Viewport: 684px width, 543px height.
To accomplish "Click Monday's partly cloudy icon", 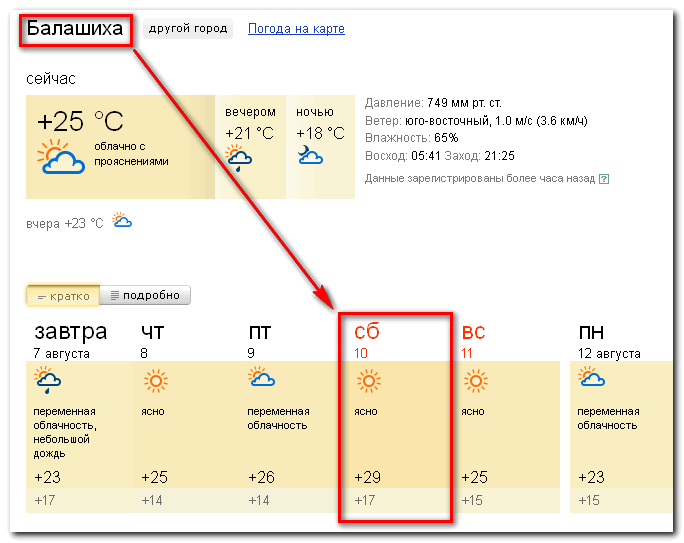I will [x=591, y=377].
